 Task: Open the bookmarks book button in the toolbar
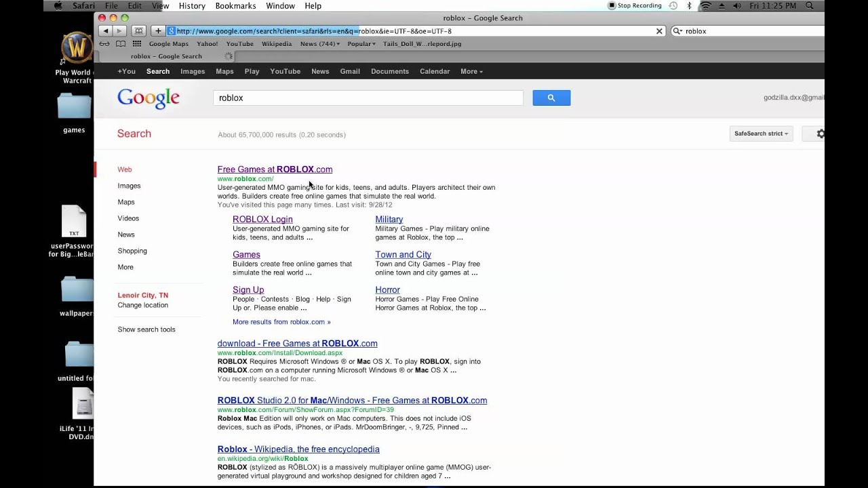(x=139, y=31)
